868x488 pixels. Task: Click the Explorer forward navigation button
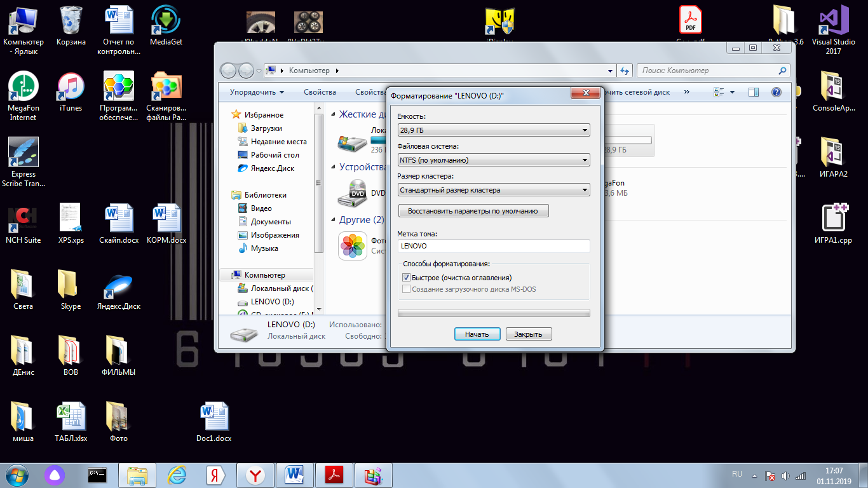(x=246, y=71)
